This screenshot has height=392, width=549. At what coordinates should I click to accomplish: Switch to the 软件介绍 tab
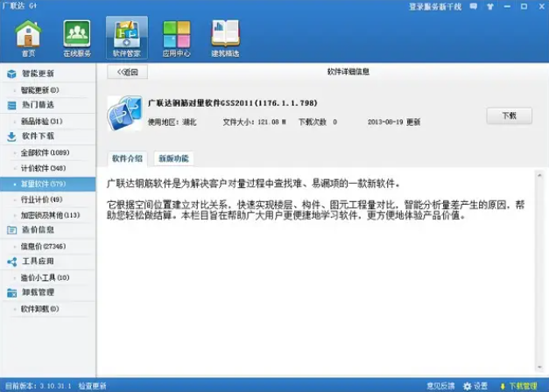(128, 158)
